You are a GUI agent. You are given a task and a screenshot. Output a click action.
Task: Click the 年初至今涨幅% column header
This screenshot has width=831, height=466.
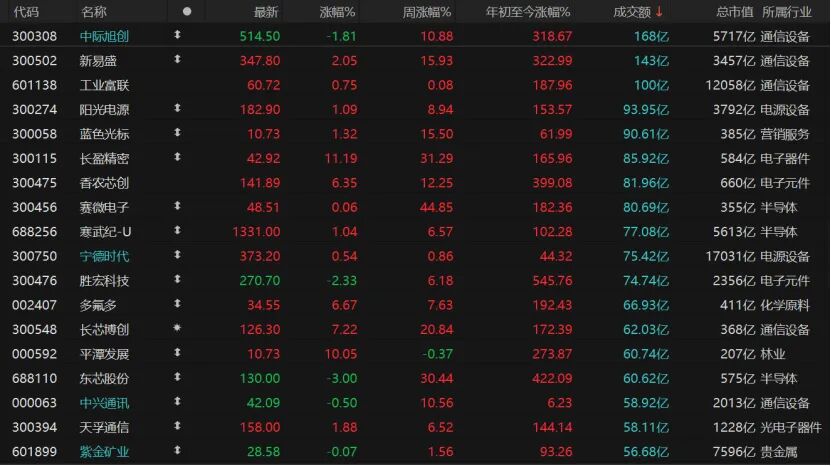[x=528, y=12]
